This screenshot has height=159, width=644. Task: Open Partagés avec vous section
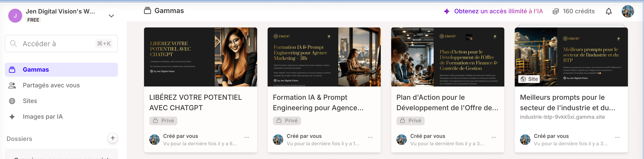click(x=51, y=85)
